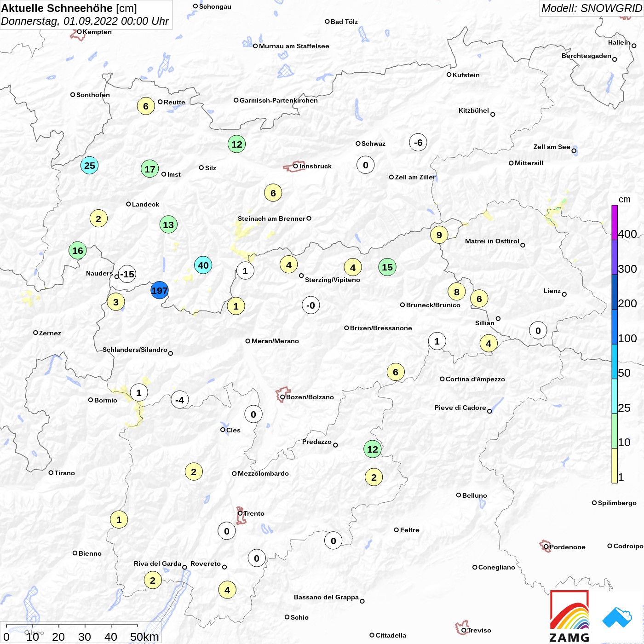Click the Meran/Merano label

275,341
